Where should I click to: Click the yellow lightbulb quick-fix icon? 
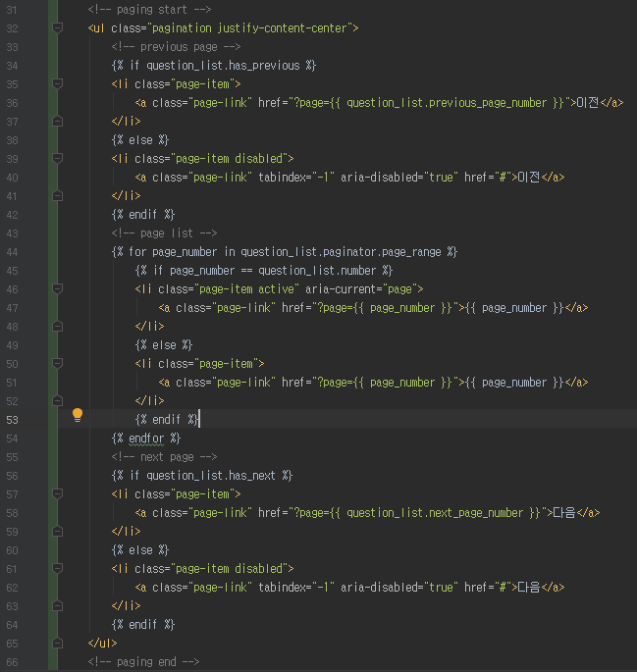(x=78, y=415)
